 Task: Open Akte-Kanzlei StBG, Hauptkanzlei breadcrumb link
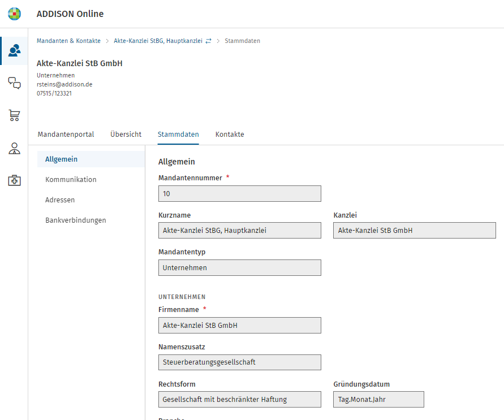158,41
